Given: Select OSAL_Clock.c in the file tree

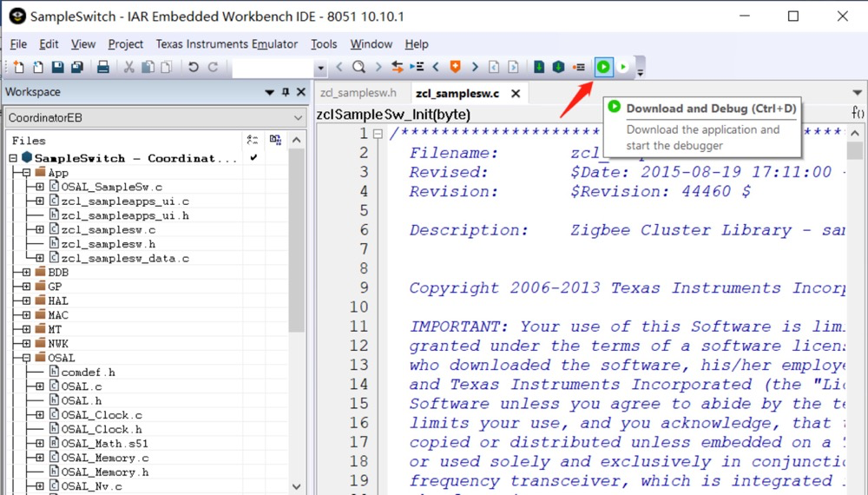Looking at the screenshot, I should click(102, 415).
